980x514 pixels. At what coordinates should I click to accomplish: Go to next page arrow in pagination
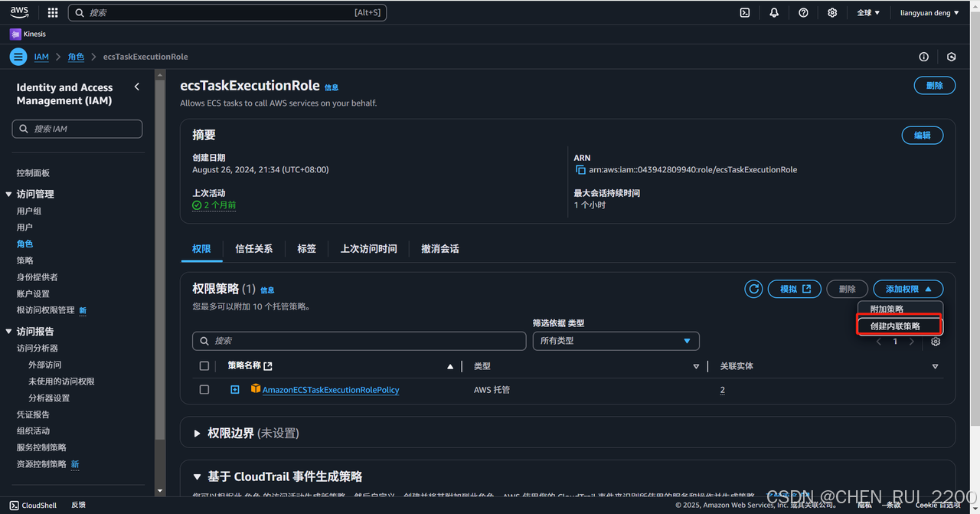[911, 342]
